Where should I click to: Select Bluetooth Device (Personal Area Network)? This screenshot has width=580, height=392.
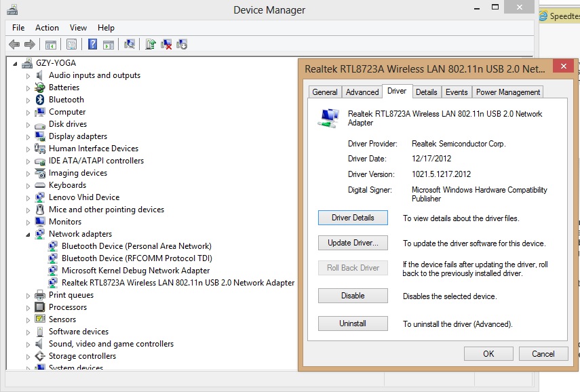click(x=136, y=246)
